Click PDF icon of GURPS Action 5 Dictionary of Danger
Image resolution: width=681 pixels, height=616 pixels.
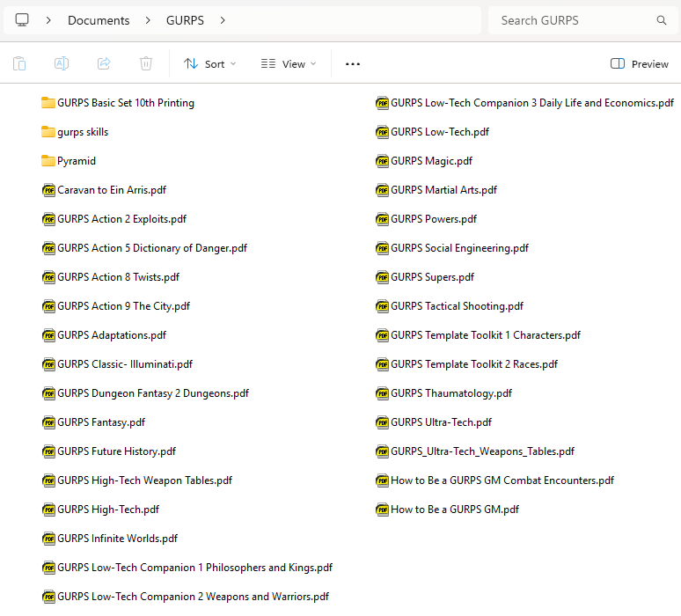(x=48, y=248)
